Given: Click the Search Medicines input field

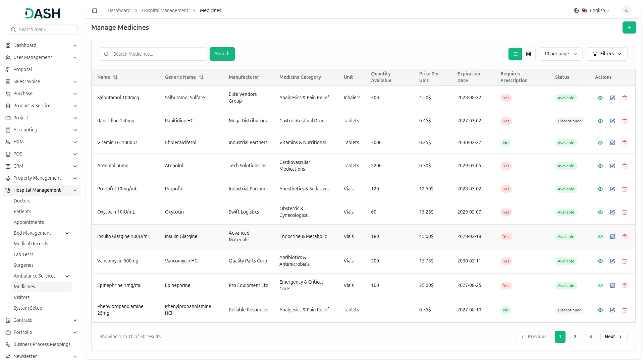Looking at the screenshot, I should point(158,54).
